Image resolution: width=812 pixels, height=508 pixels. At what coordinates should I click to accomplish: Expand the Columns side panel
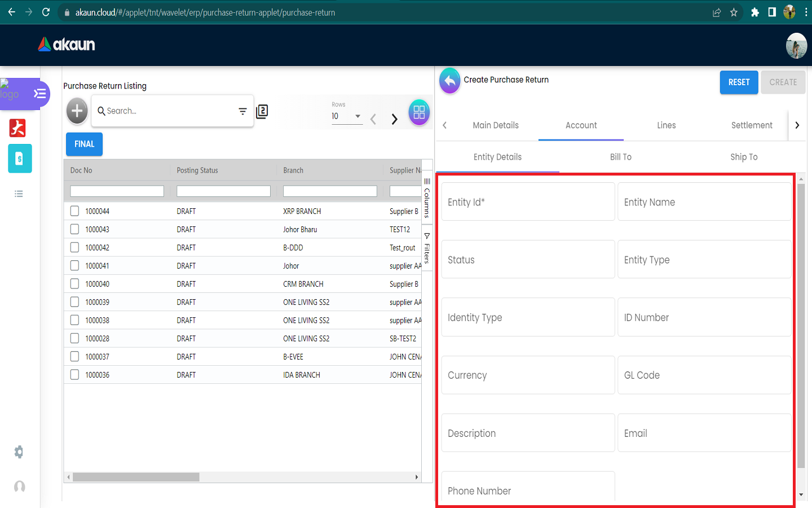click(x=427, y=199)
